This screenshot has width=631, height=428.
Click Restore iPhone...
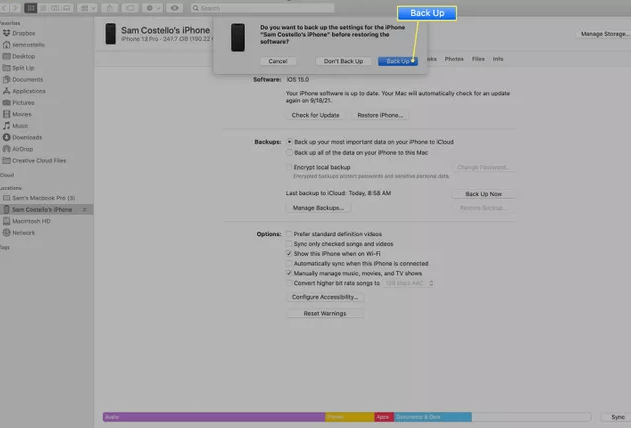pos(380,115)
